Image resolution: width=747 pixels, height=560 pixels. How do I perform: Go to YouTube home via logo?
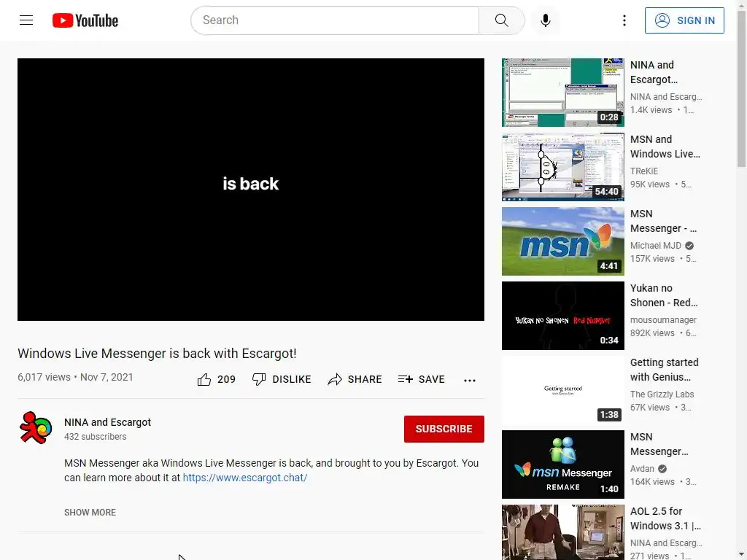(85, 20)
